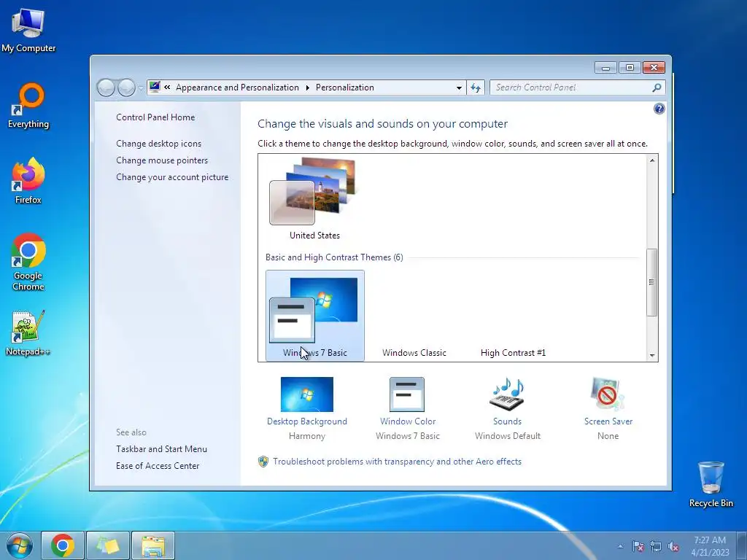Click the Forward navigation button

126,87
